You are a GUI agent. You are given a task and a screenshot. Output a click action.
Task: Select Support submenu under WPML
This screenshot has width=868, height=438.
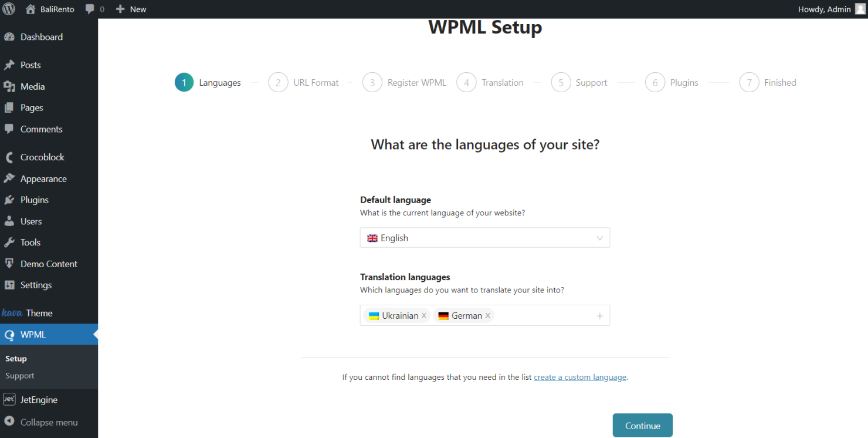pos(20,376)
